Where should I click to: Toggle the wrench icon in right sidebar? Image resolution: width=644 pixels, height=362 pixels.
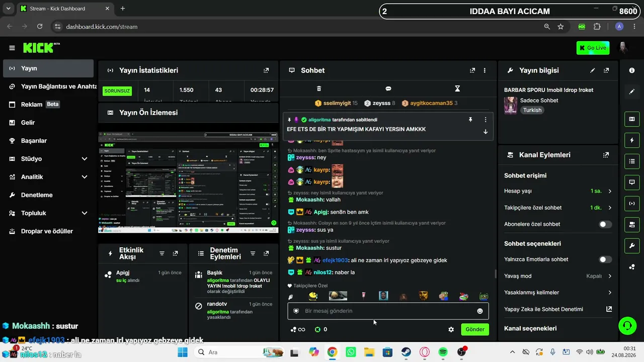[x=632, y=245]
